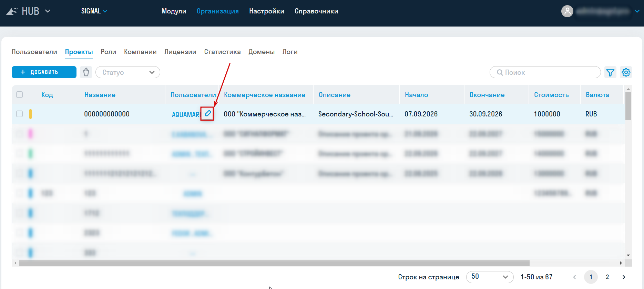644x289 pixels.
Task: Open the filter funnel icon
Action: [x=611, y=72]
